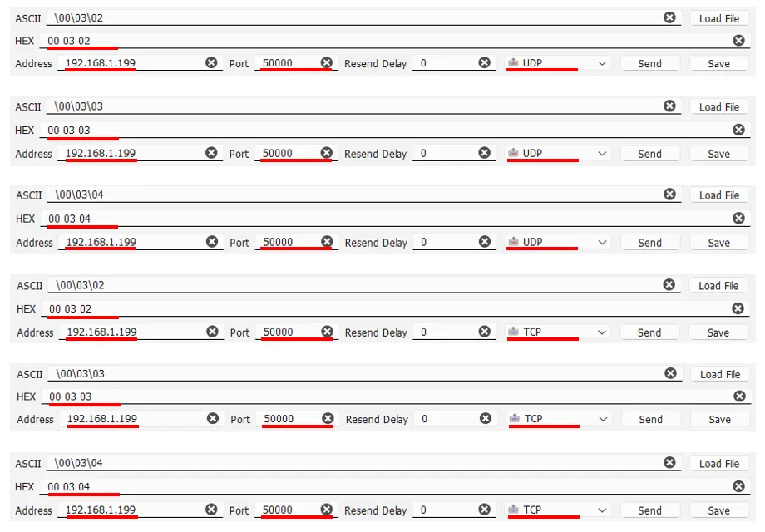The height and width of the screenshot is (532, 765).
Task: Click the Resend Delay input in the fourth panel
Action: tap(445, 332)
